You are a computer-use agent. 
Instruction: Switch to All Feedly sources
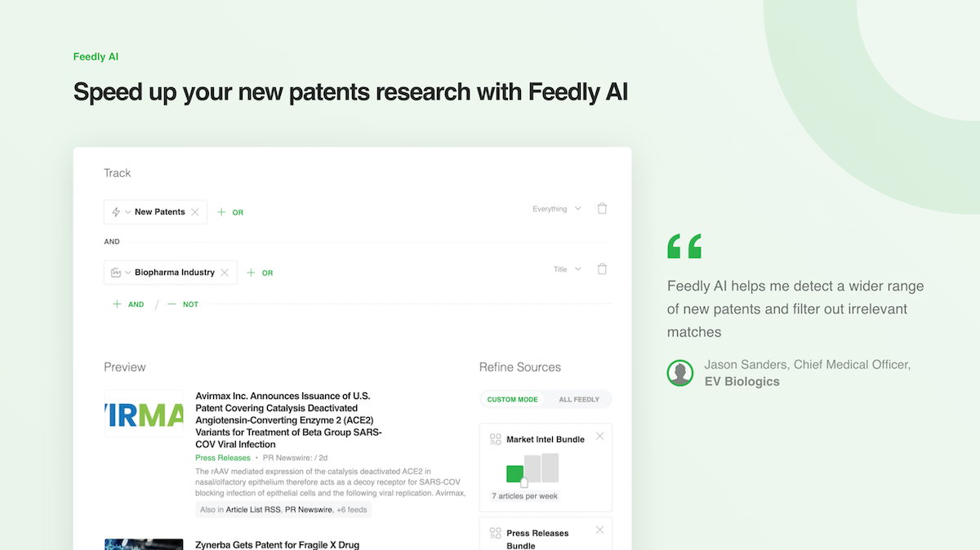[579, 400]
